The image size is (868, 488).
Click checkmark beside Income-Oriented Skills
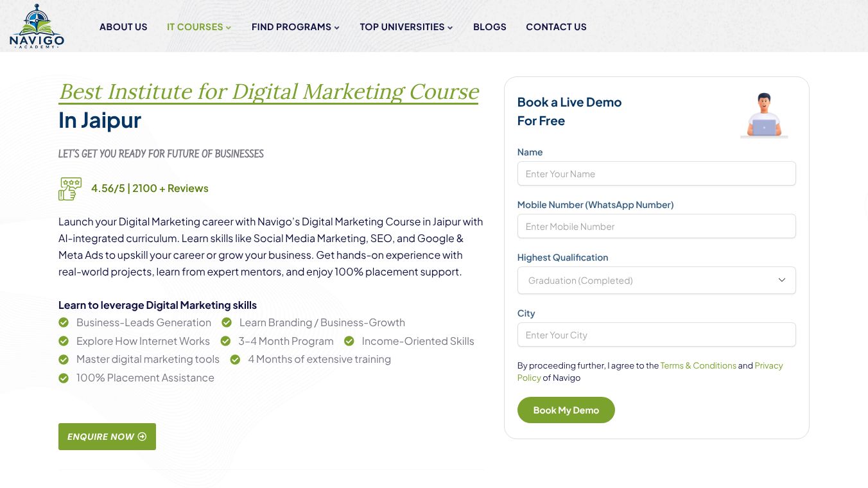pos(349,341)
